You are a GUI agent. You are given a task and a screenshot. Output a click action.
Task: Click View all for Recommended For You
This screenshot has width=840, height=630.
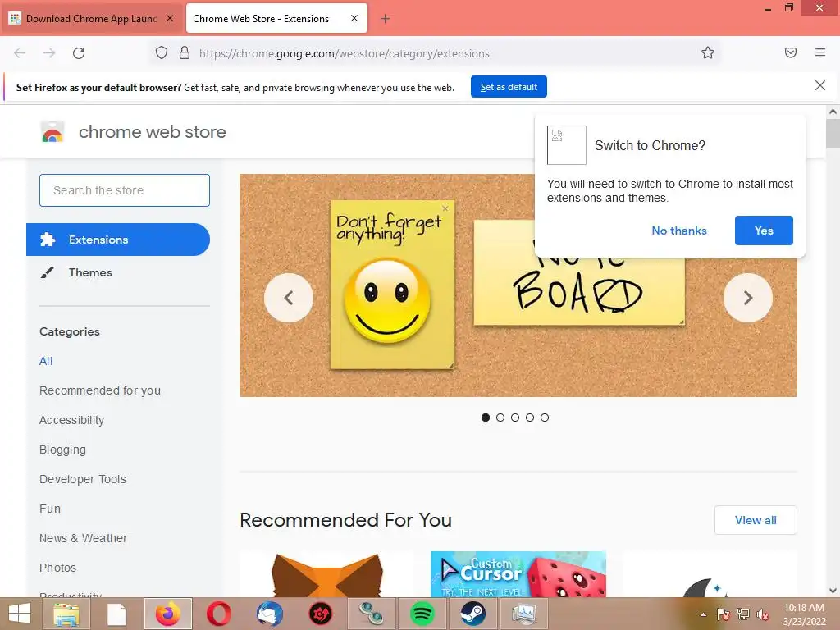pos(756,520)
